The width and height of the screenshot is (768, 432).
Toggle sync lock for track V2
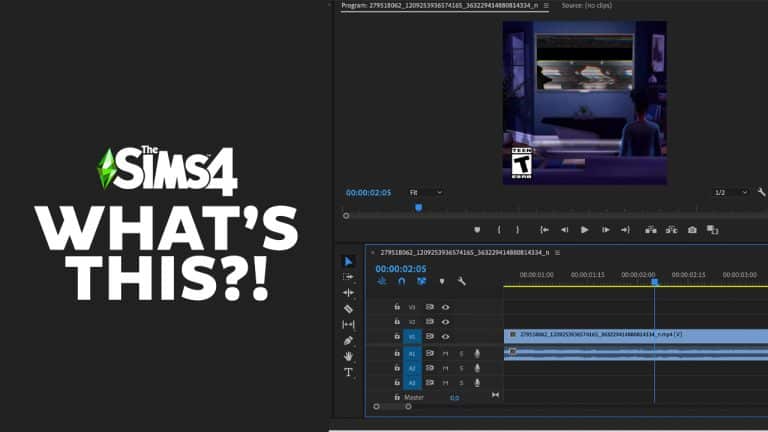(x=430, y=322)
